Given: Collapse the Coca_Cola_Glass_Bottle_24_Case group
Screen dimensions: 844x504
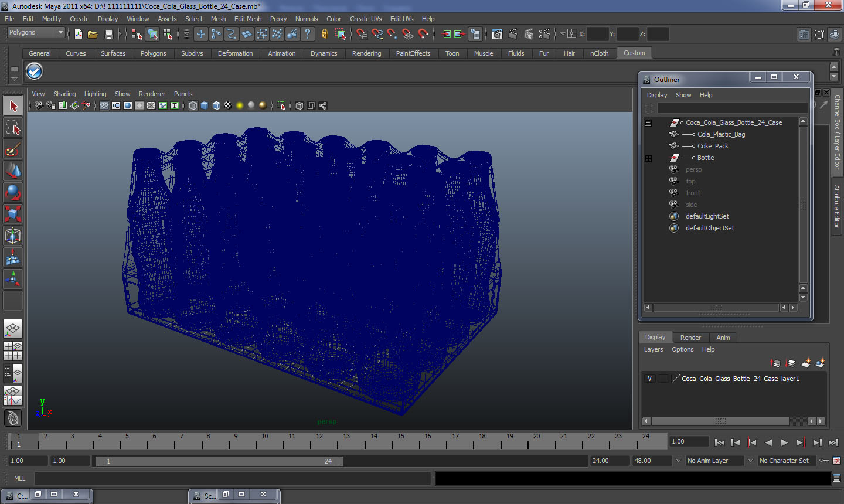Looking at the screenshot, I should (648, 122).
